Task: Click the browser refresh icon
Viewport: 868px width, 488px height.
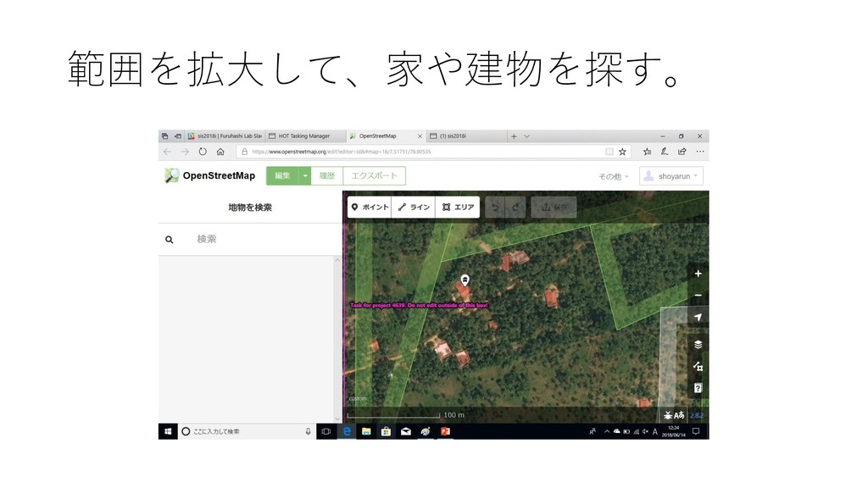Action: coord(203,152)
